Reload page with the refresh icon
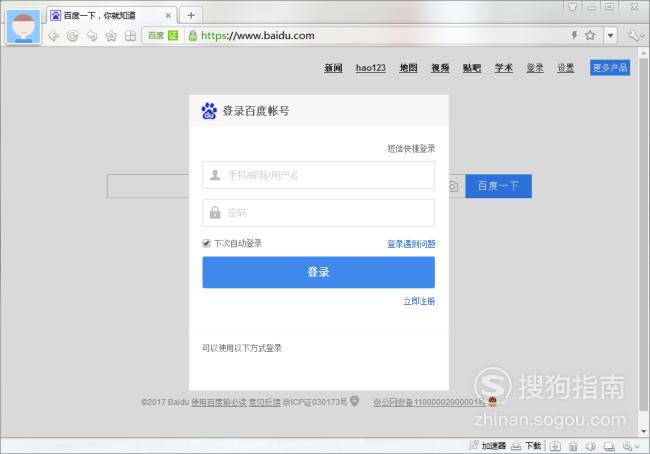The width and height of the screenshot is (650, 454). coord(73,36)
